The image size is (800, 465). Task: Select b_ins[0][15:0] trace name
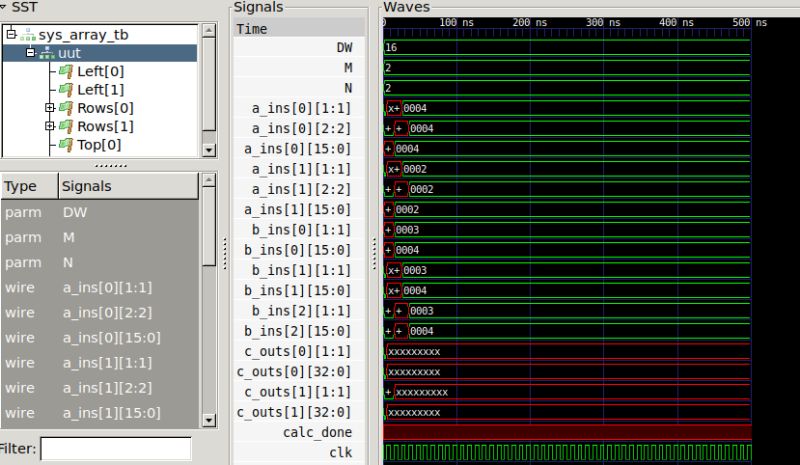point(297,250)
